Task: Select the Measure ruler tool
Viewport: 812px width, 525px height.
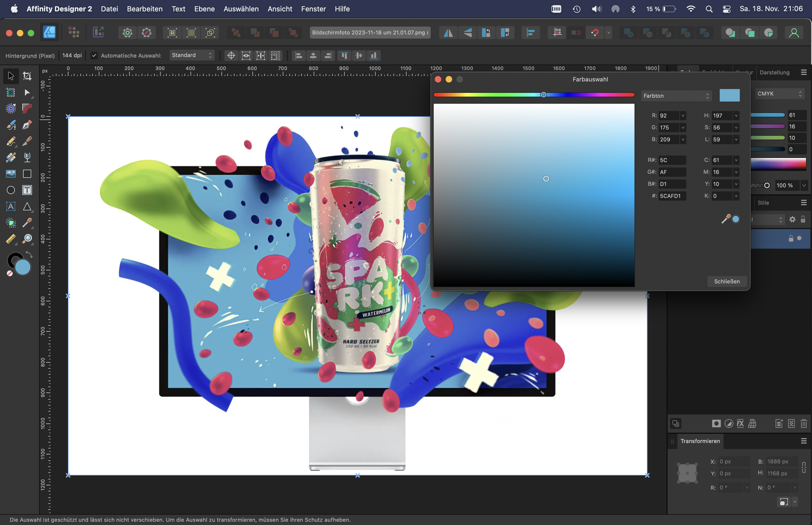Action: pos(11,239)
